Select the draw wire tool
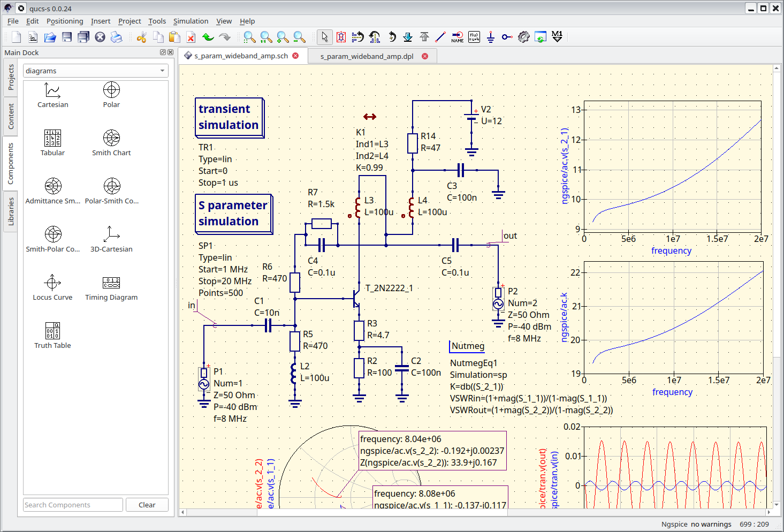 [440, 37]
